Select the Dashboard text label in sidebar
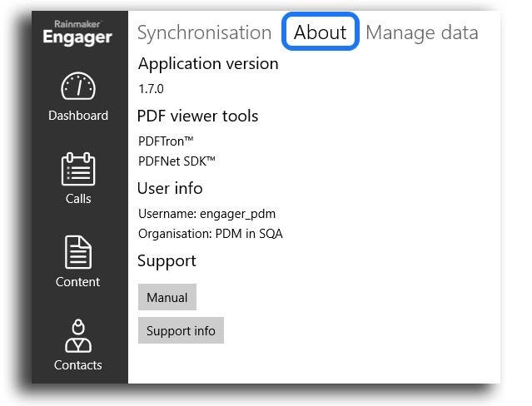 coord(78,116)
